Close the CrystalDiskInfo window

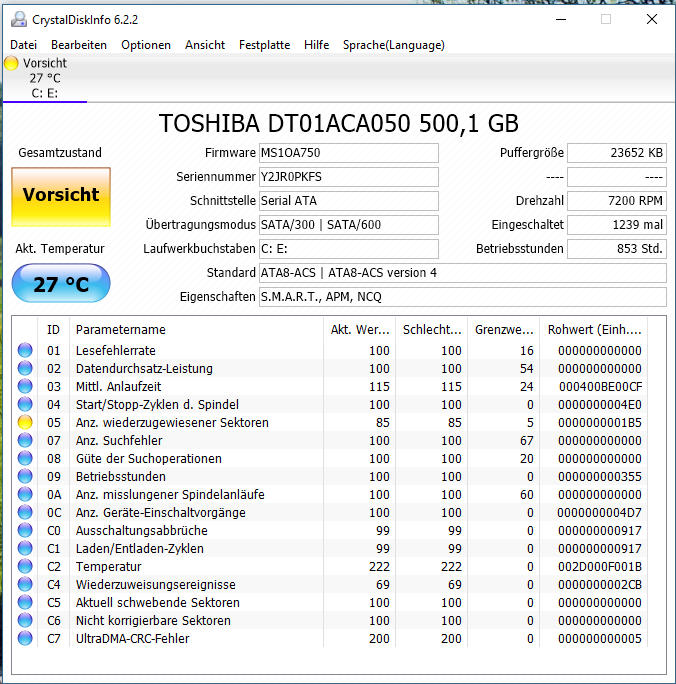[652, 19]
